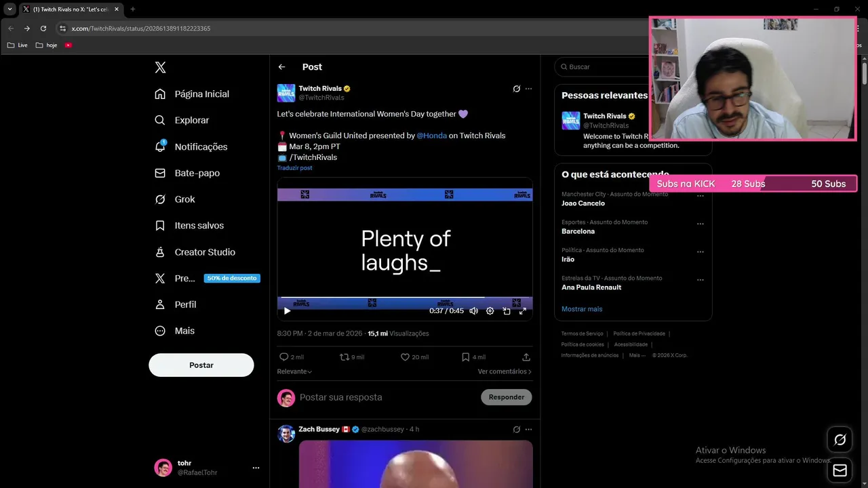Seek on the video progress bar

(x=405, y=298)
